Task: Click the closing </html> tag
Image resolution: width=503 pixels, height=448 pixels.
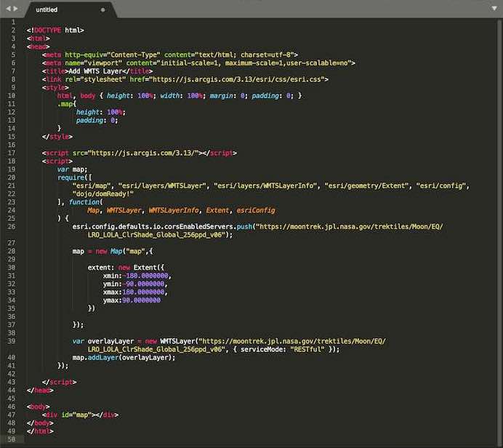Action: (x=40, y=431)
